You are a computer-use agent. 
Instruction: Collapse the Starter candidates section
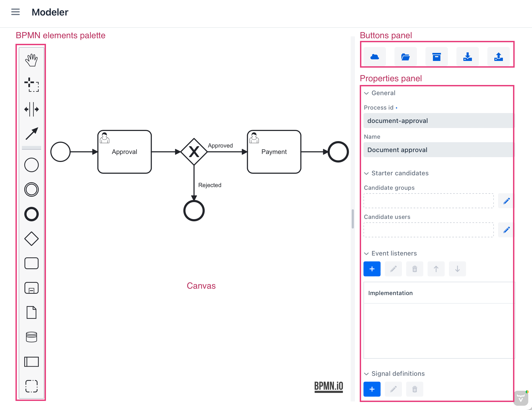[366, 173]
